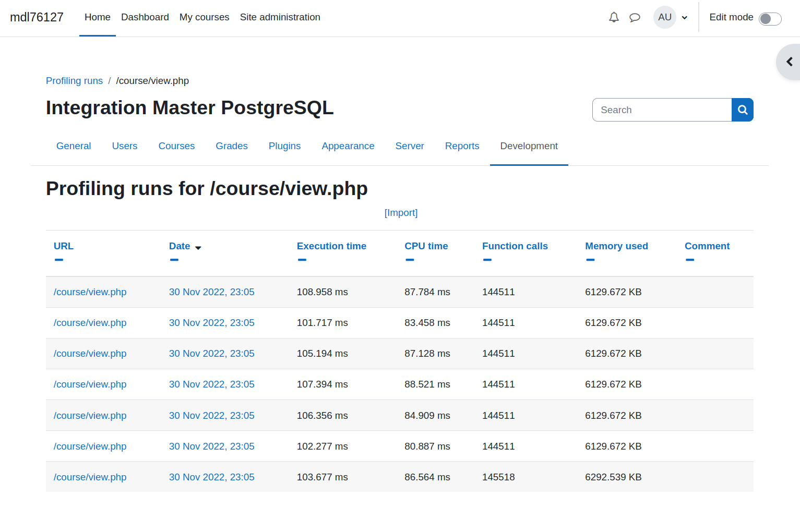Open /course/view.php link in 101.717 ms row
Image resolution: width=800 pixels, height=532 pixels.
[x=90, y=323]
